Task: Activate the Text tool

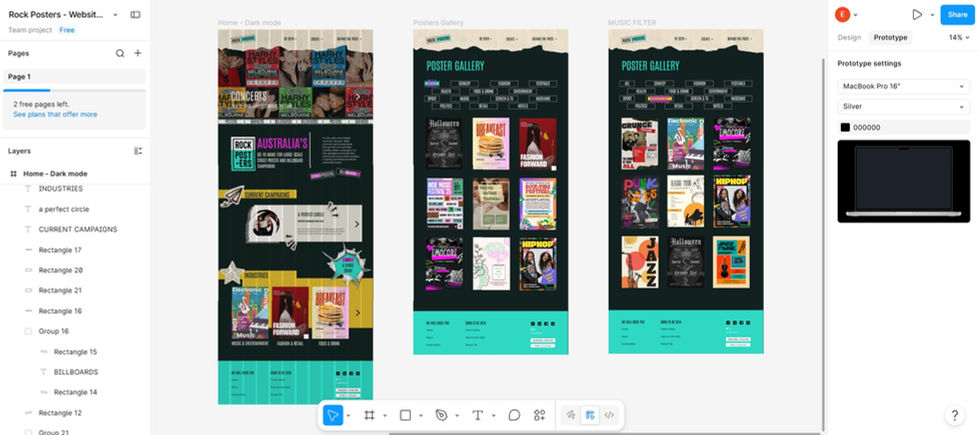Action: pyautogui.click(x=478, y=415)
